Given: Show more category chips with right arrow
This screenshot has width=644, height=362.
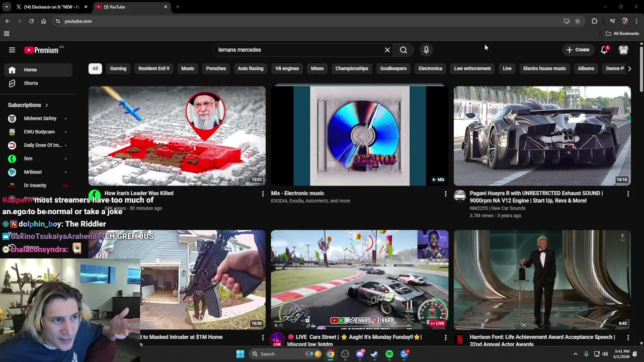Looking at the screenshot, I should click(x=629, y=68).
